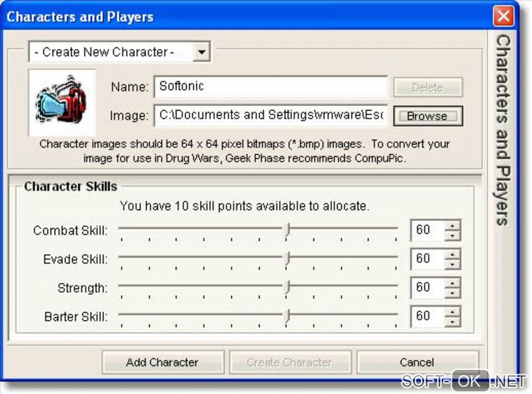This screenshot has width=532, height=394.
Task: Click the Strength value box showing 60
Action: coord(428,288)
